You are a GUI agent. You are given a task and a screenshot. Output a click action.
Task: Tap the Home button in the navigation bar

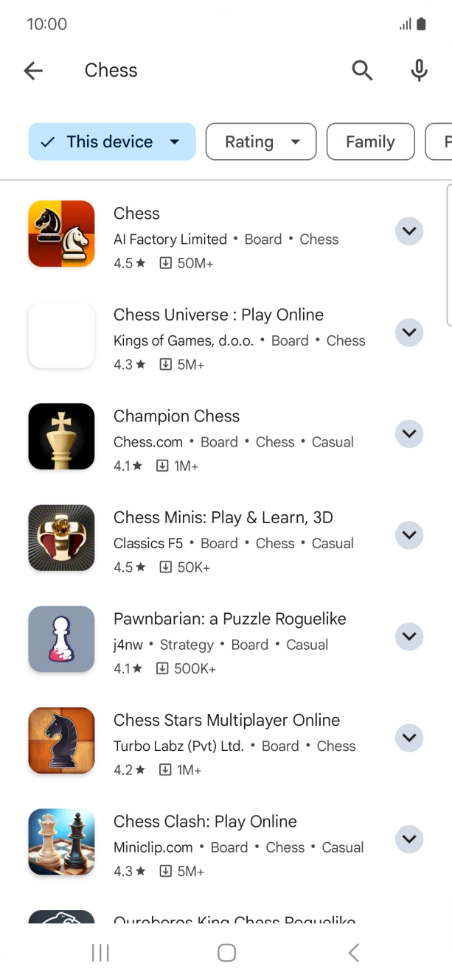[x=226, y=952]
